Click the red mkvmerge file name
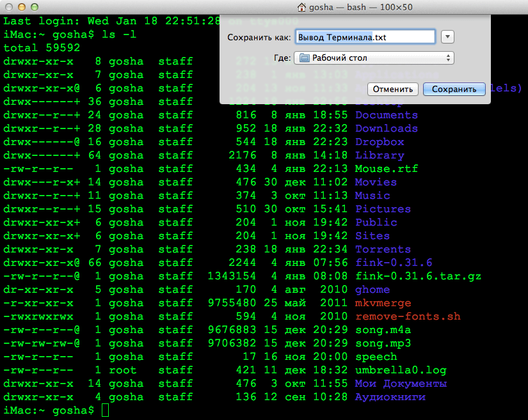Screen dimensions: 528x420 click(x=383, y=303)
